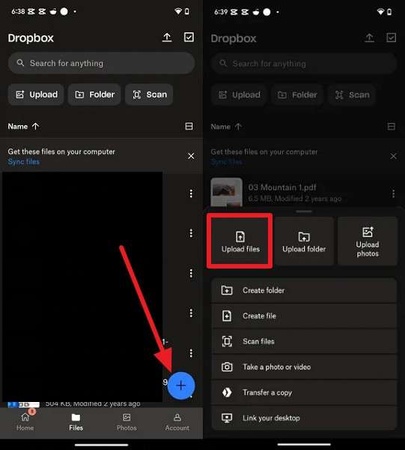Tap dimmed view layout icon on right screen
The width and height of the screenshot is (405, 450).
tap(391, 127)
